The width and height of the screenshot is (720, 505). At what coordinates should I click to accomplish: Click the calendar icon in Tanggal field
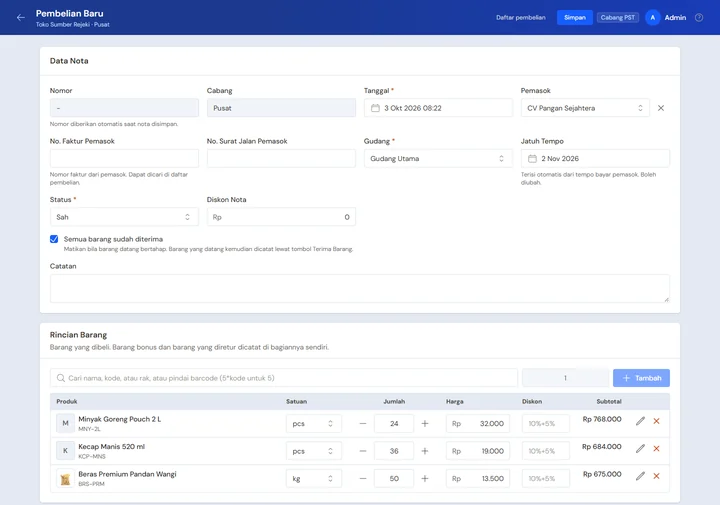[x=375, y=108]
